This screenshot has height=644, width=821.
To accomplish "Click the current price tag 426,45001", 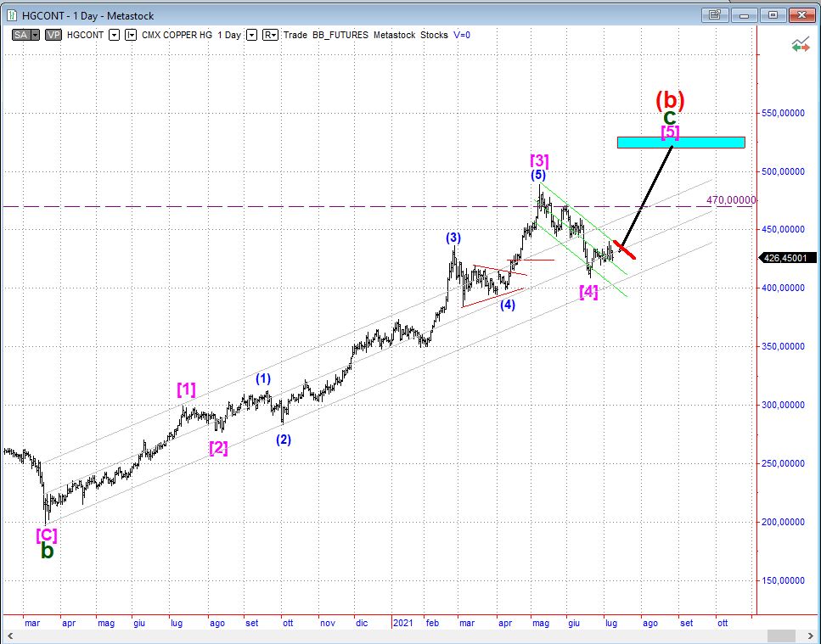I will pos(787,258).
